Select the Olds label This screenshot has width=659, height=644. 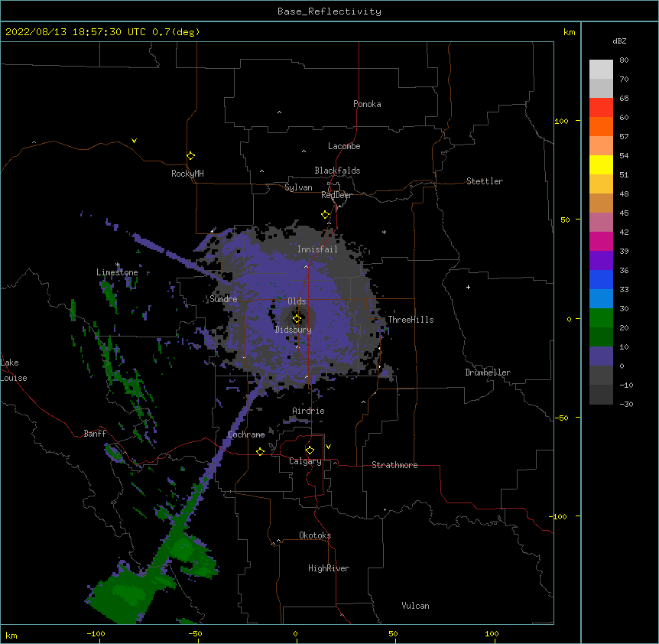(x=297, y=301)
